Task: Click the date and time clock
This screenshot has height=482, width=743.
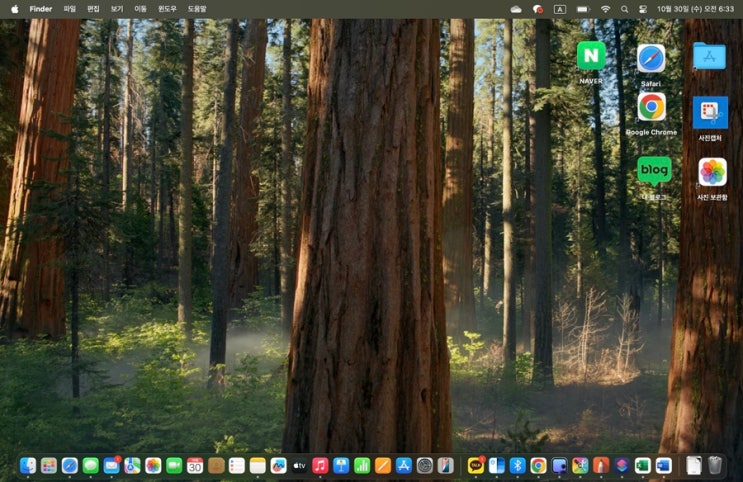Action: 695,9
